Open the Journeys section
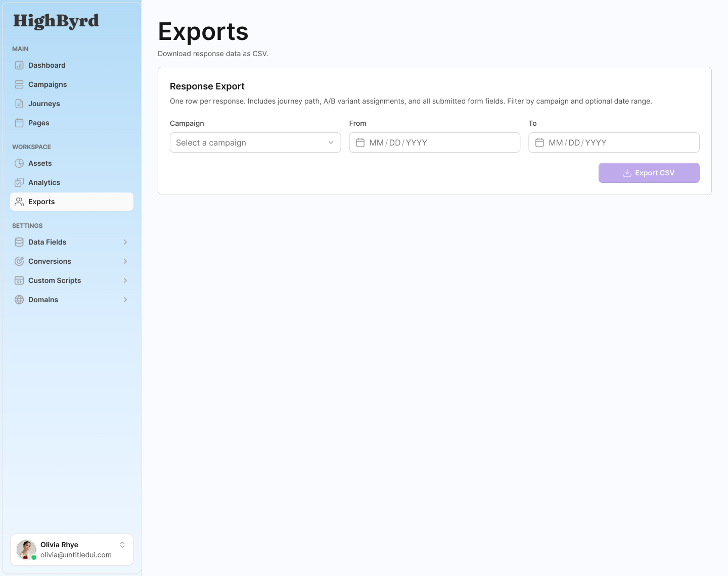This screenshot has height=576, width=728. [x=72, y=104]
